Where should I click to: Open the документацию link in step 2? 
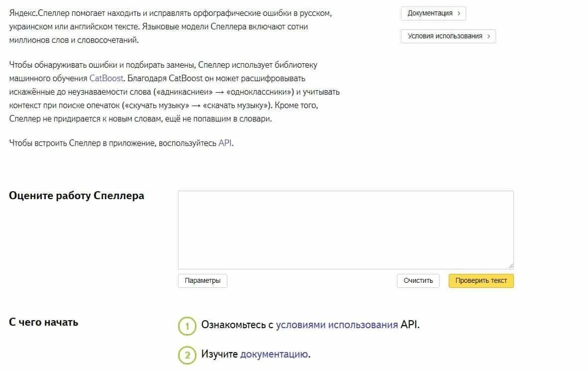click(x=275, y=354)
